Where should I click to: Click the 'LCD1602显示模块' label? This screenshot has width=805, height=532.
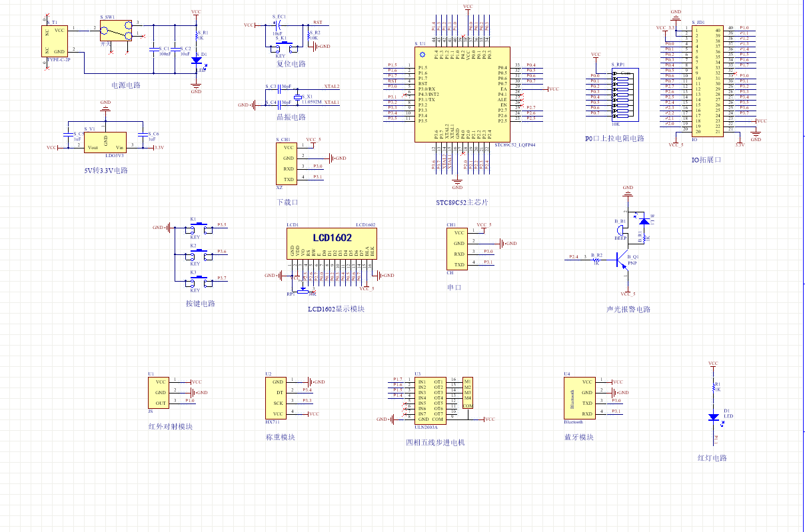coord(336,309)
